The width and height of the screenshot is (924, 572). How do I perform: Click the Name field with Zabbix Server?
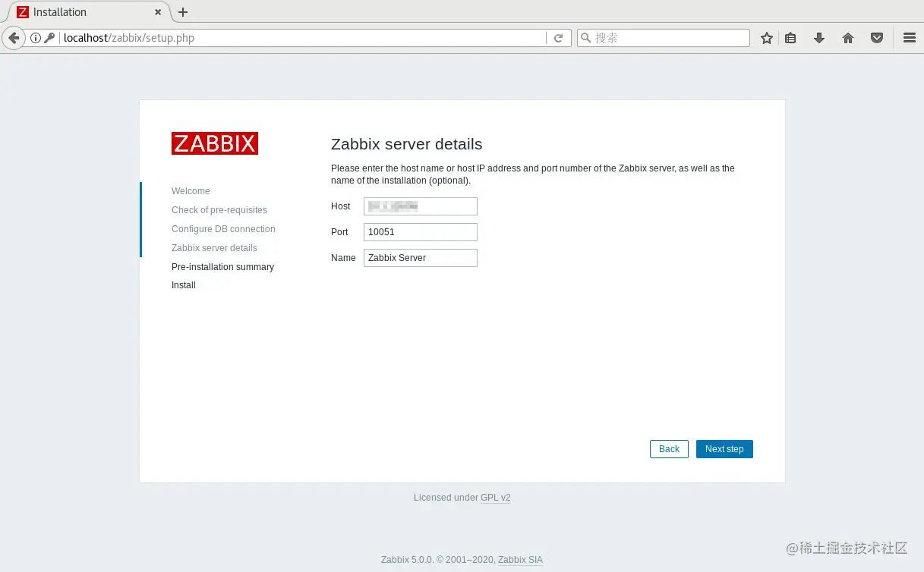[x=421, y=258]
